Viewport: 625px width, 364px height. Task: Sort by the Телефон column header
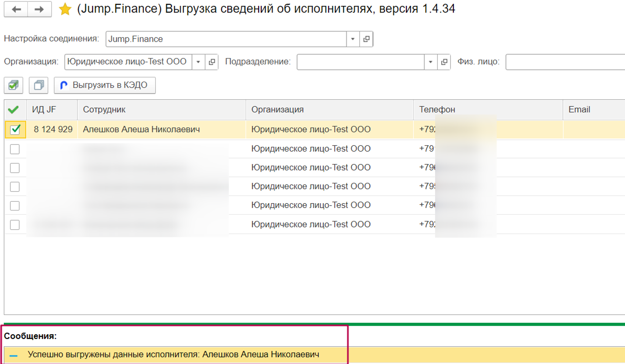coord(437,110)
